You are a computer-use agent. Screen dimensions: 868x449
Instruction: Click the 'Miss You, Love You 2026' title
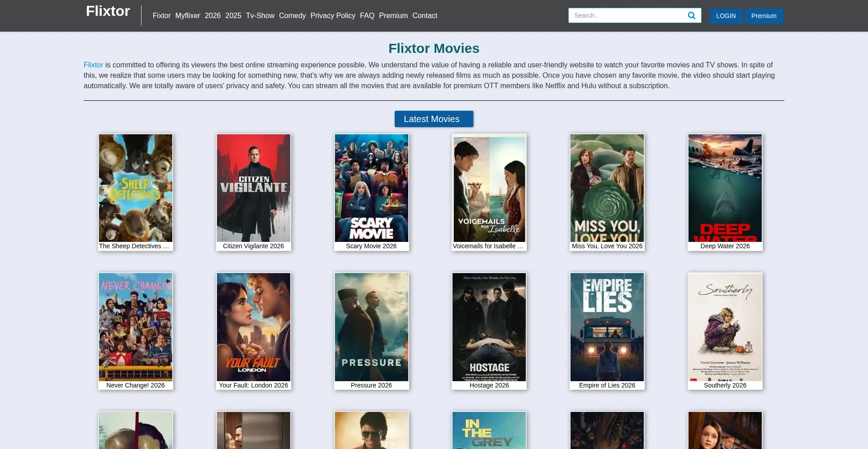607,246
